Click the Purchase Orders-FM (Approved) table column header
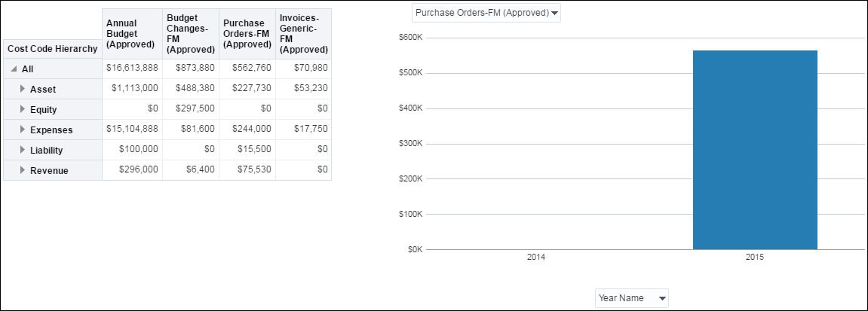The image size is (868, 311). [247, 34]
